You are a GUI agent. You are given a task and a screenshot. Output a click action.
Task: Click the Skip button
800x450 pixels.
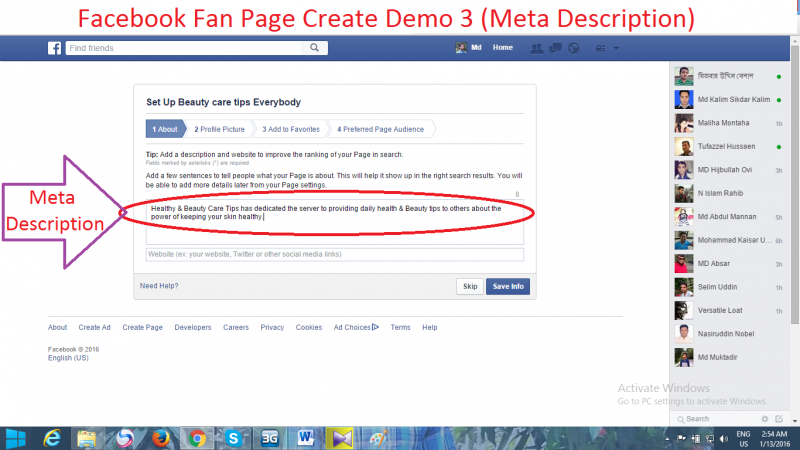[x=470, y=286]
